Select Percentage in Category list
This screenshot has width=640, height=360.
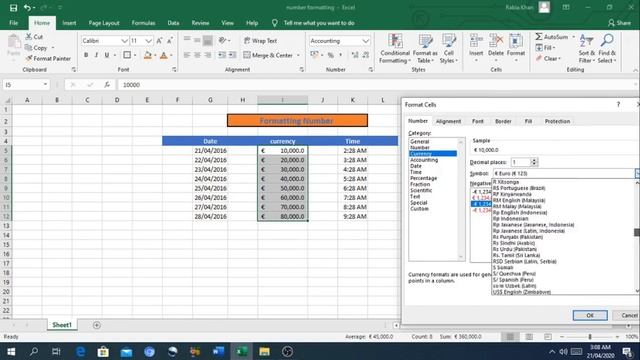pyautogui.click(x=424, y=178)
